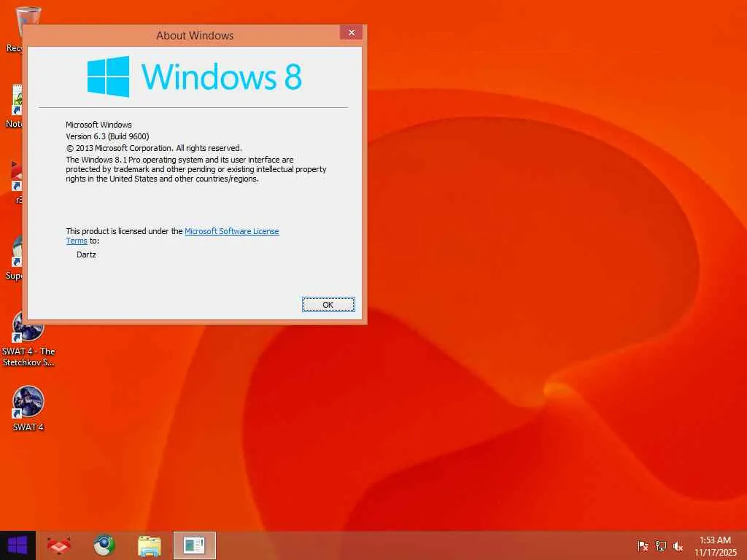Open Action Center flag tray icon

coord(643,545)
